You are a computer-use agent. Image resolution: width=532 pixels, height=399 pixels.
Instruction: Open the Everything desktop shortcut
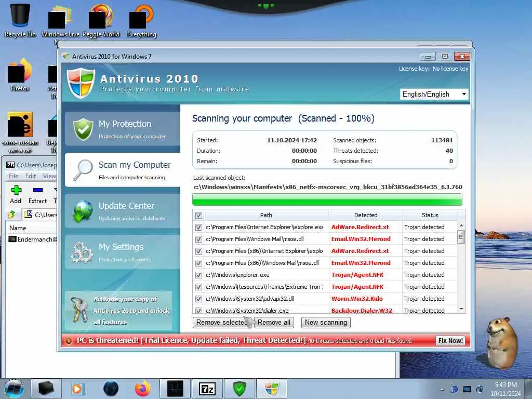(x=141, y=20)
